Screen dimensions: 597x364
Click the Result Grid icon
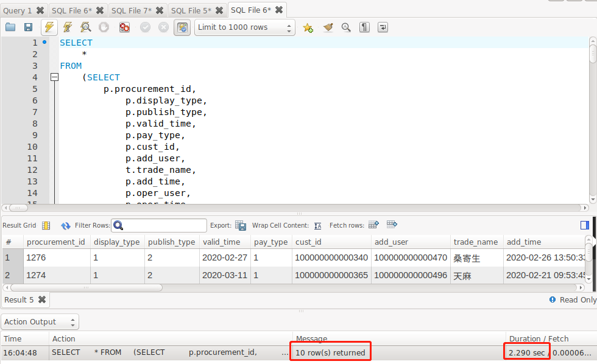point(46,226)
